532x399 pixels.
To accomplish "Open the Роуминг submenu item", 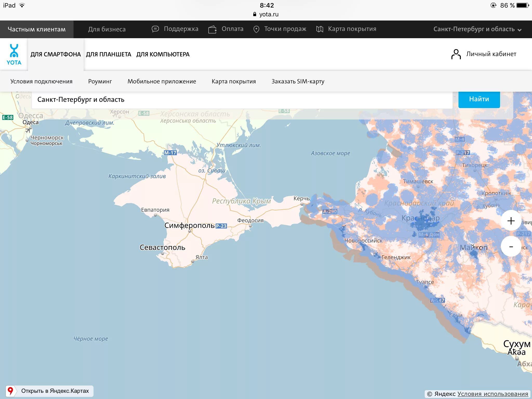I will 100,81.
